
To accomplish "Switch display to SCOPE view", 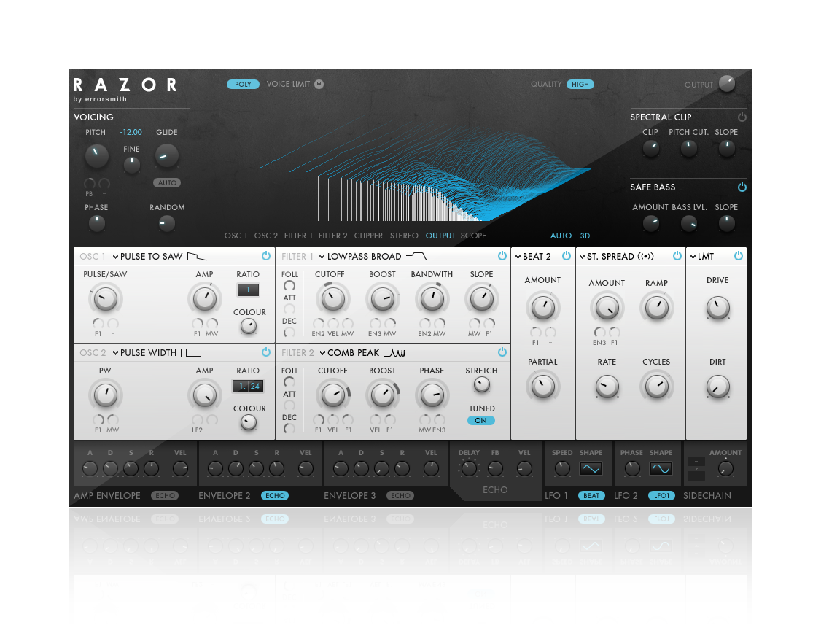I will tap(473, 236).
